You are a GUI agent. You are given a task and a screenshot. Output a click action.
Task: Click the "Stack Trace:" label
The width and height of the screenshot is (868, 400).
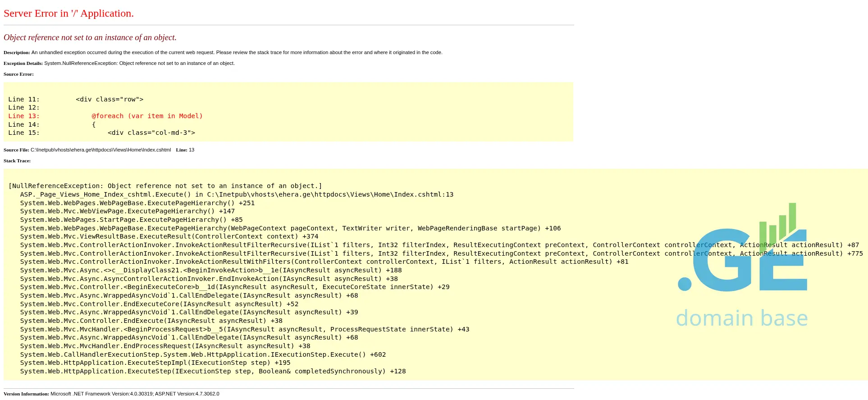click(x=17, y=161)
